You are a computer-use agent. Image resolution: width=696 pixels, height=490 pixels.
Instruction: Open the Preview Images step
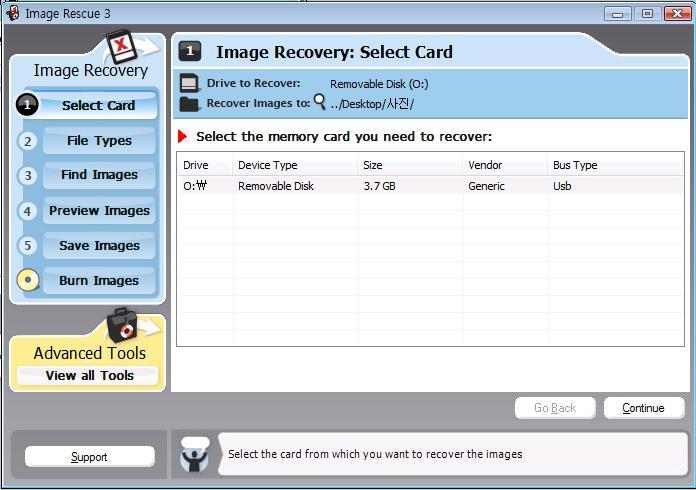pos(99,210)
